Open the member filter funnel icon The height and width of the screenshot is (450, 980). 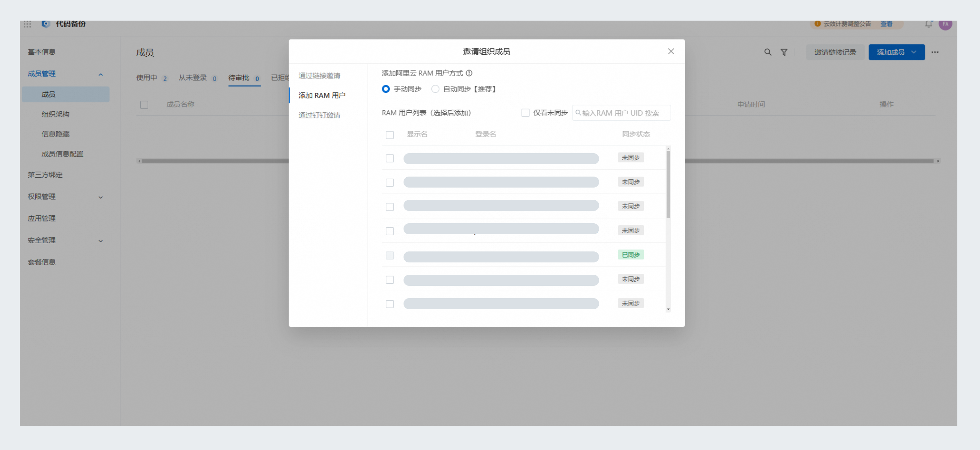click(x=784, y=52)
